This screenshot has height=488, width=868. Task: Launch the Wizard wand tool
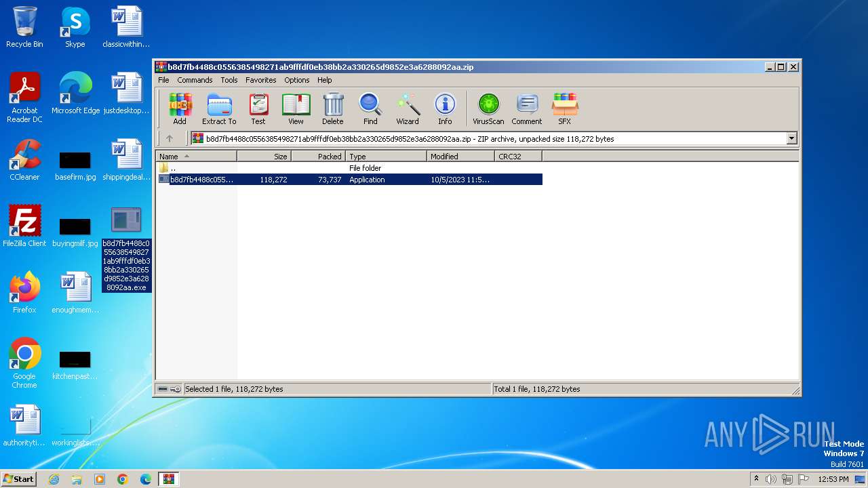(408, 109)
